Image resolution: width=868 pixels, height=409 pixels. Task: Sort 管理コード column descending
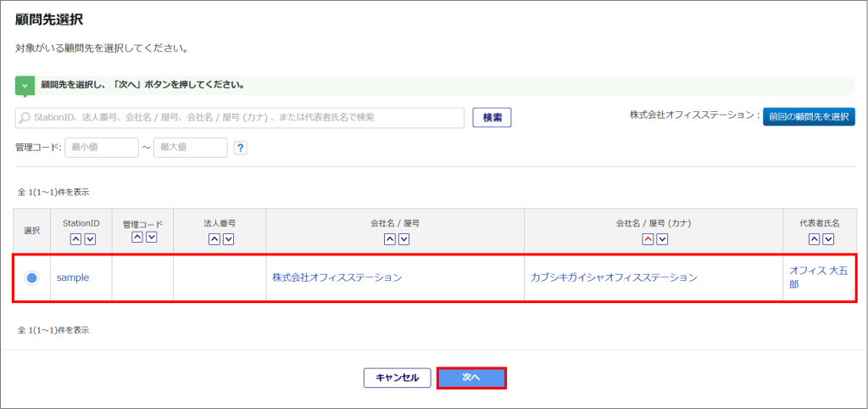point(151,237)
